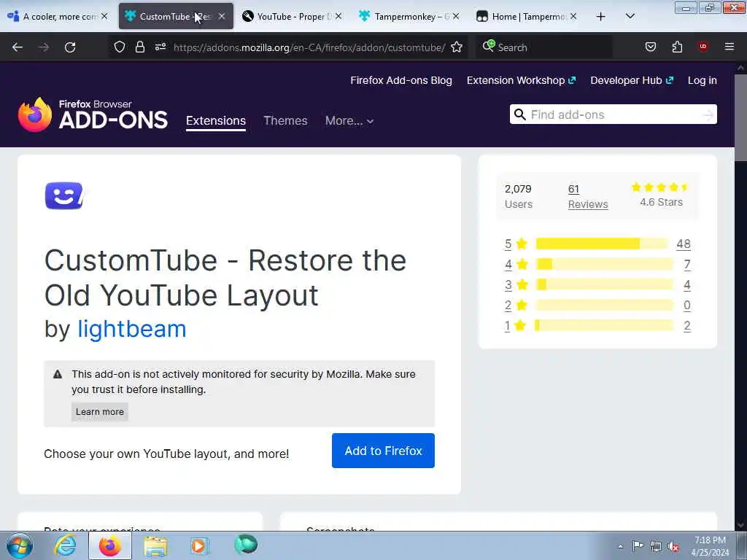The height and width of the screenshot is (560, 747).
Task: Go back with the browser back arrow
Action: pyautogui.click(x=18, y=47)
